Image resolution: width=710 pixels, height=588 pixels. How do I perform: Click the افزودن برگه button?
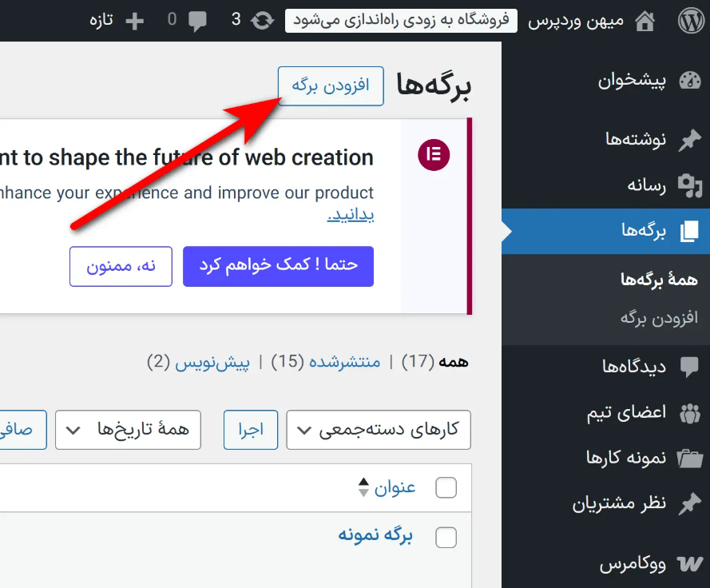330,85
